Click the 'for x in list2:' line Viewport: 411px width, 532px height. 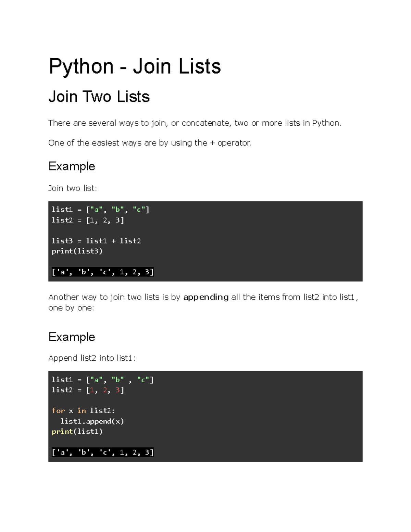(83, 411)
